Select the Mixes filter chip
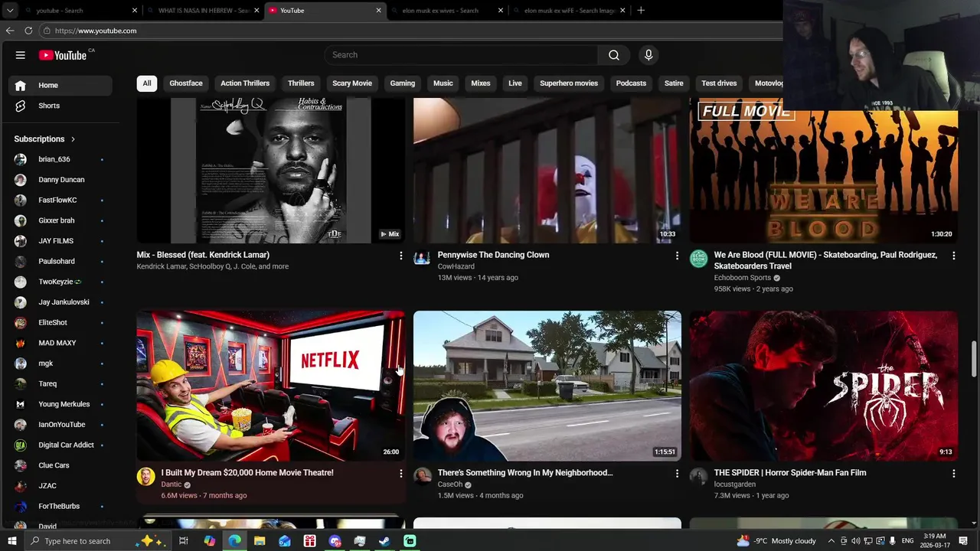 (481, 83)
